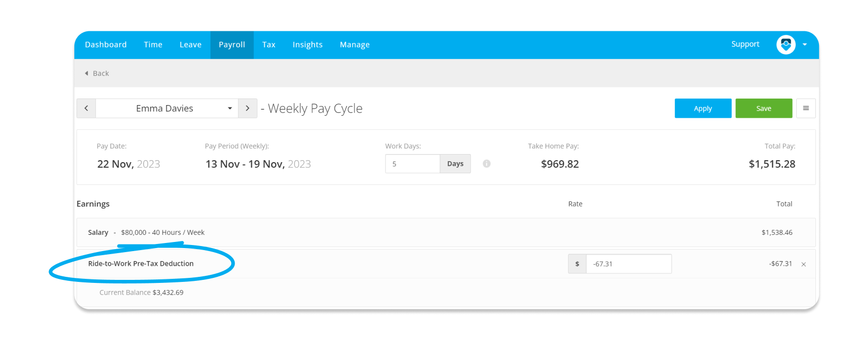868x341 pixels.
Task: Open the Support page
Action: point(745,44)
